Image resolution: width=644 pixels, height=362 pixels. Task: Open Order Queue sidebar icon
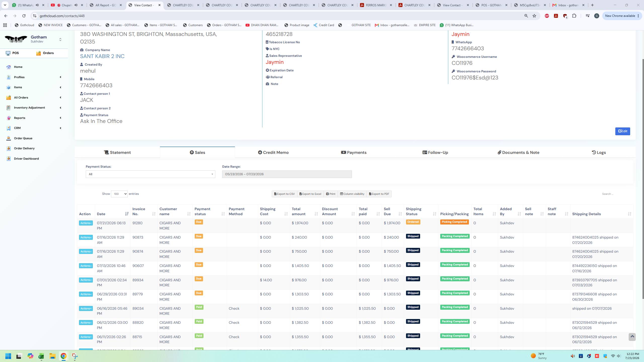click(9, 138)
